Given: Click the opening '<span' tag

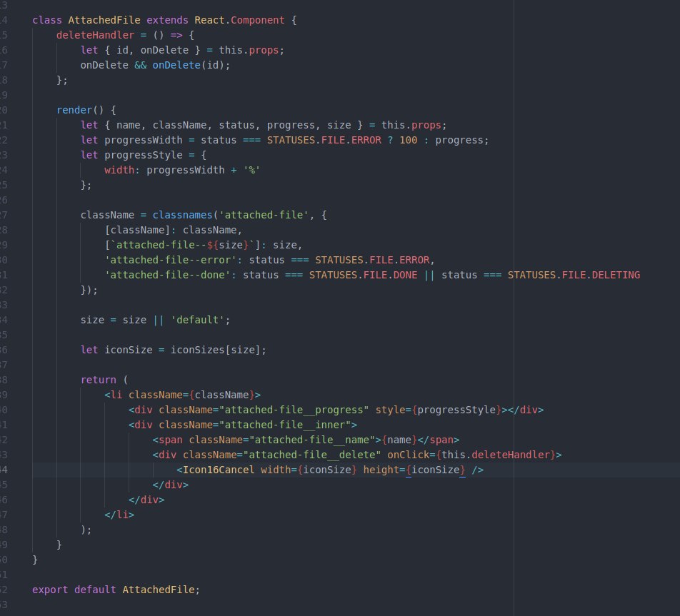Looking at the screenshot, I should (x=167, y=440).
